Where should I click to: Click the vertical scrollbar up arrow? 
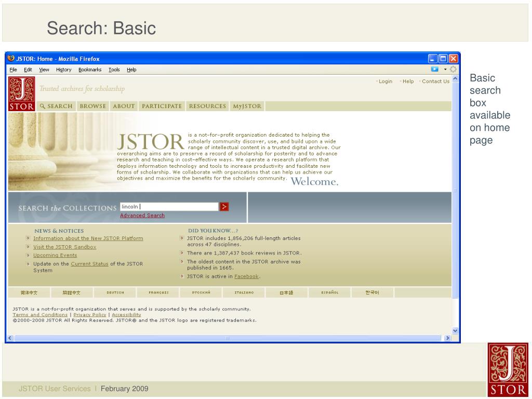[455, 79]
